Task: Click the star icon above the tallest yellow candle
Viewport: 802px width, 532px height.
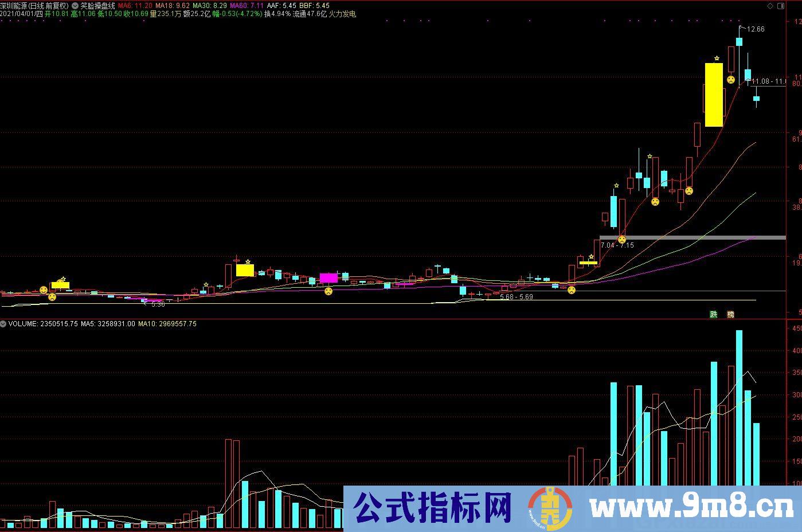Action: coord(717,58)
